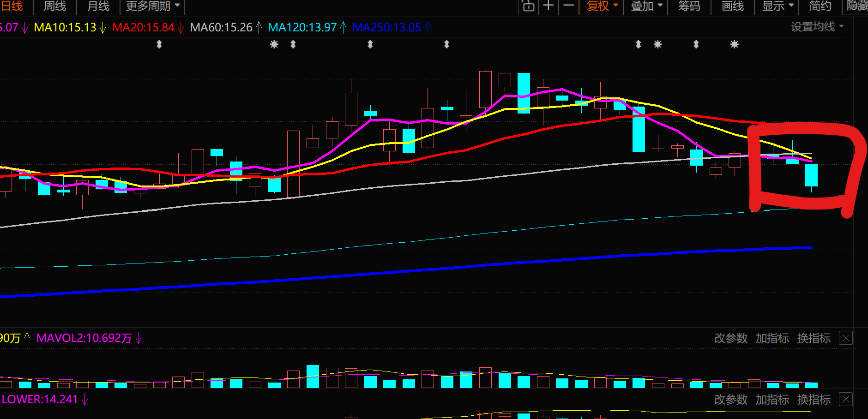Image resolution: width=868 pixels, height=419 pixels.
Task: Zoom out with the minus icon
Action: click(x=569, y=6)
